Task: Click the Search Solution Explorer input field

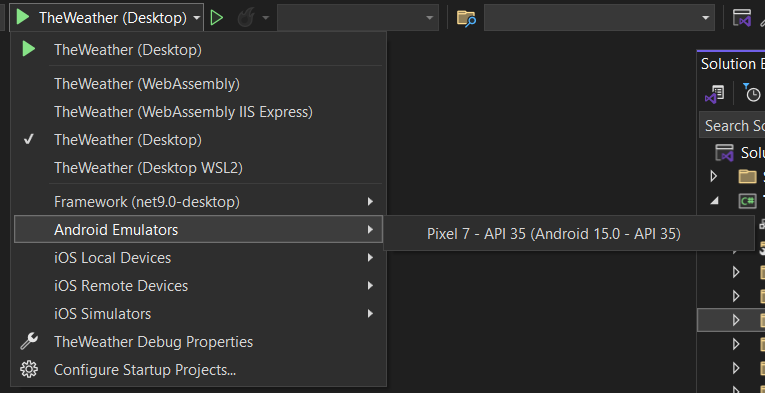Action: 732,125
